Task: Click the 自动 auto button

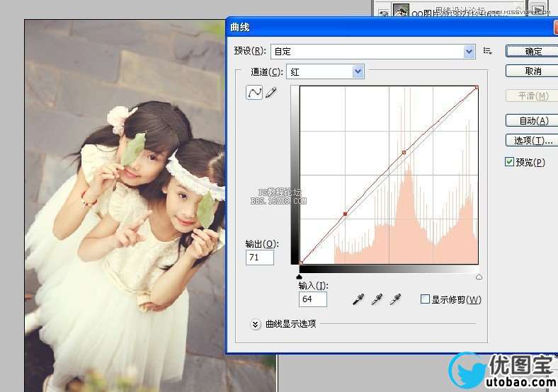Action: point(533,120)
